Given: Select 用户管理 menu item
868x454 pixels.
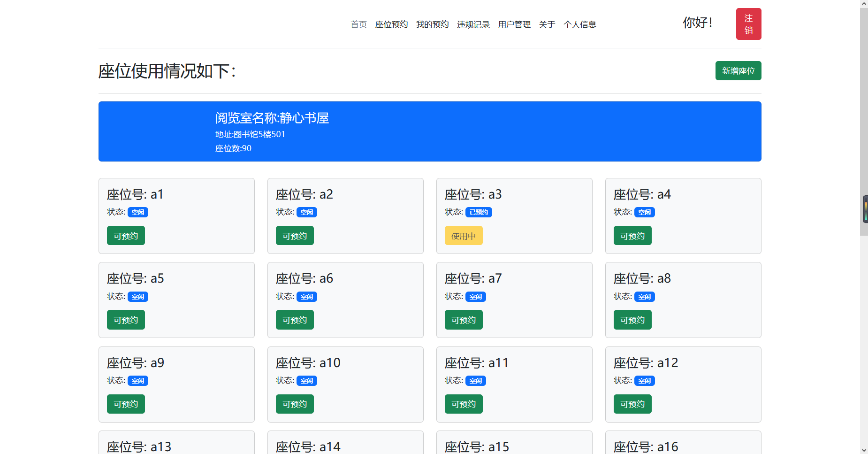Looking at the screenshot, I should [514, 24].
